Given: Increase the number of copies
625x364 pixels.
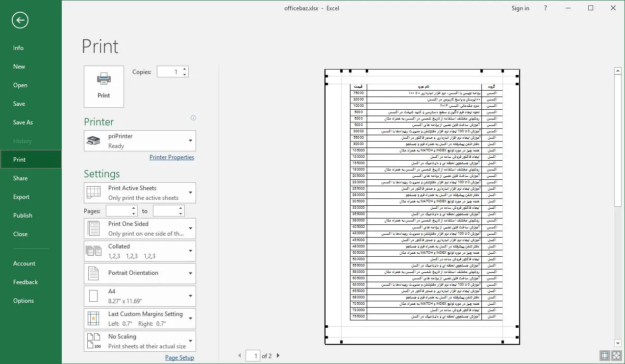Looking at the screenshot, I should click(x=184, y=69).
